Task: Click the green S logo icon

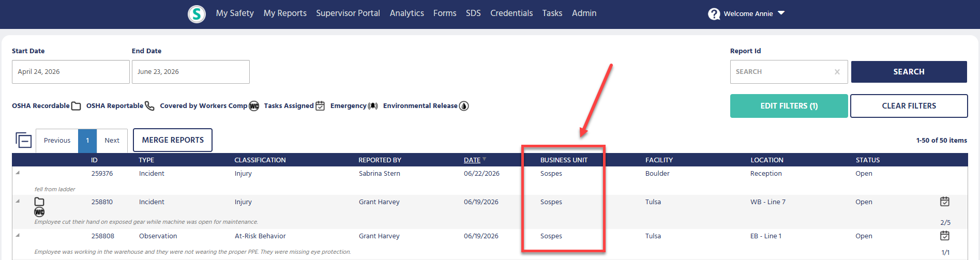Action: pyautogui.click(x=197, y=14)
